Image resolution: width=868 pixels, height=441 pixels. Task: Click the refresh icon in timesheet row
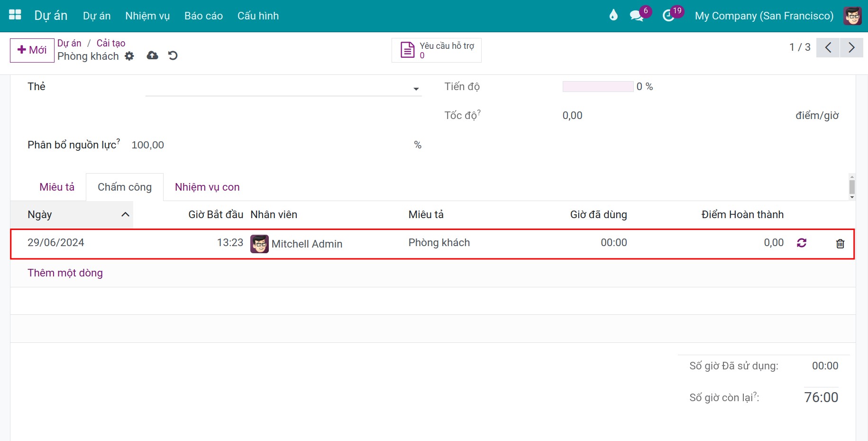pyautogui.click(x=802, y=243)
